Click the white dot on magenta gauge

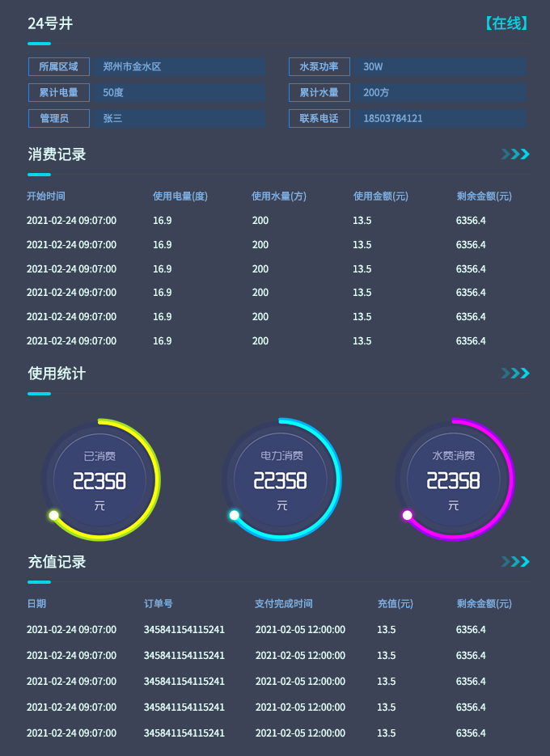tap(407, 515)
